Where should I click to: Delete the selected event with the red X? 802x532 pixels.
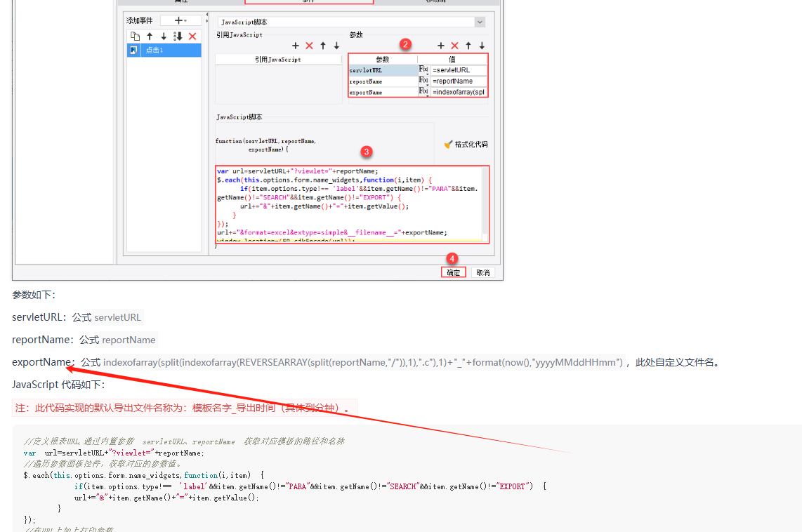pos(192,36)
